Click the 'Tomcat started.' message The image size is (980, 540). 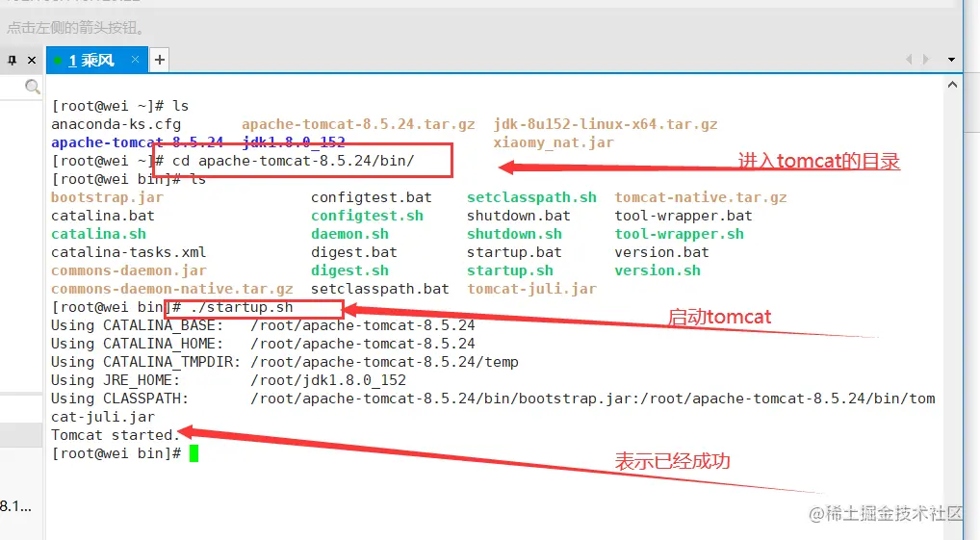115,435
